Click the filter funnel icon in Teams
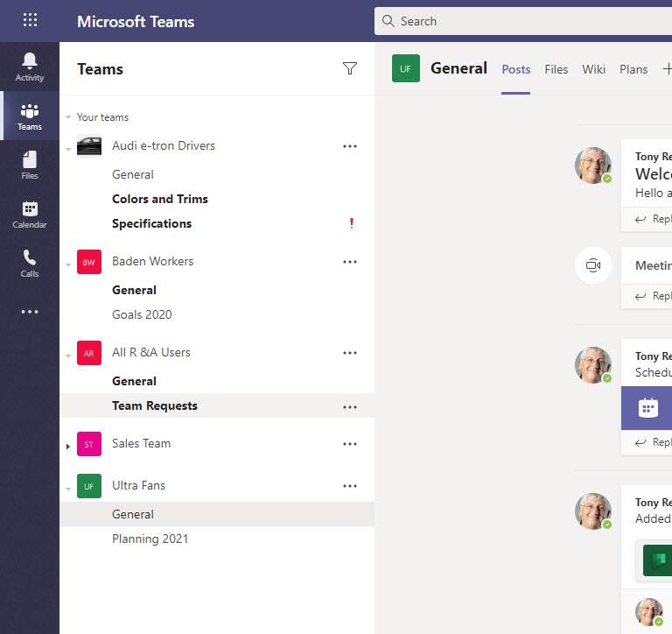Viewport: 672px width, 634px height. coord(350,68)
